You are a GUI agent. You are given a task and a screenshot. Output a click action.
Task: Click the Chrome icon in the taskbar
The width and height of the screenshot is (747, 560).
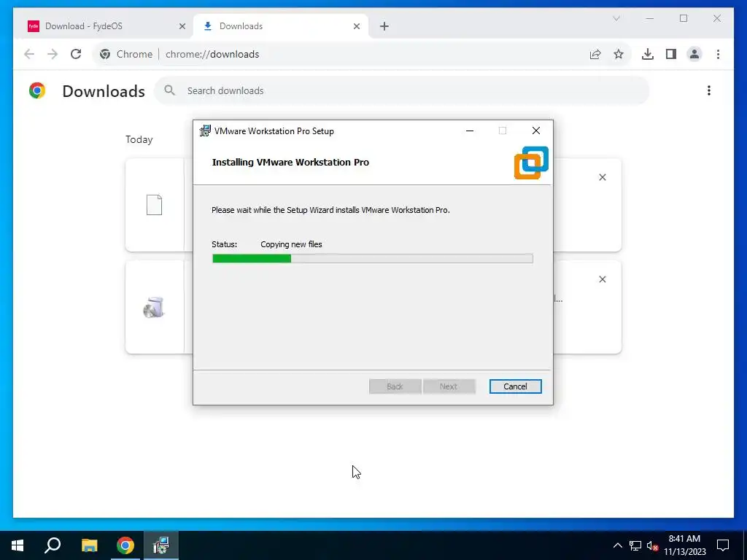[x=125, y=545]
